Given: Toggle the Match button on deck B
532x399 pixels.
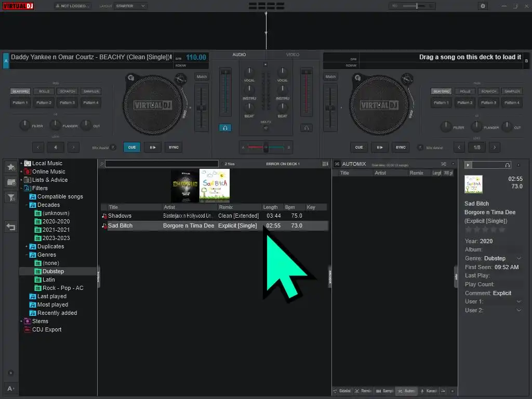Looking at the screenshot, I should click(330, 77).
